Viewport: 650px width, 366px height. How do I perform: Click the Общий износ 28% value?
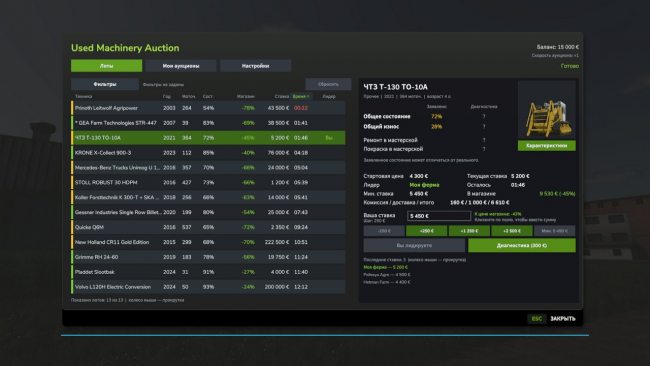pyautogui.click(x=437, y=126)
